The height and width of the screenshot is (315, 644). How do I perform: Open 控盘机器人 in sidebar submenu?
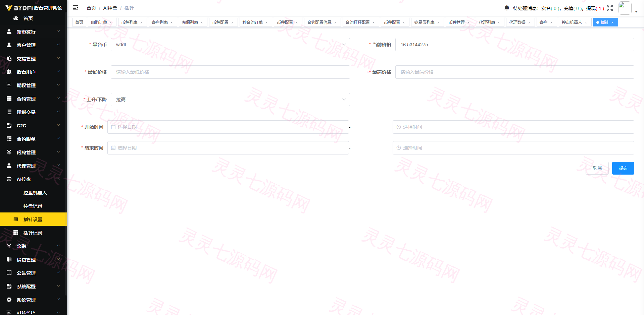click(x=34, y=192)
